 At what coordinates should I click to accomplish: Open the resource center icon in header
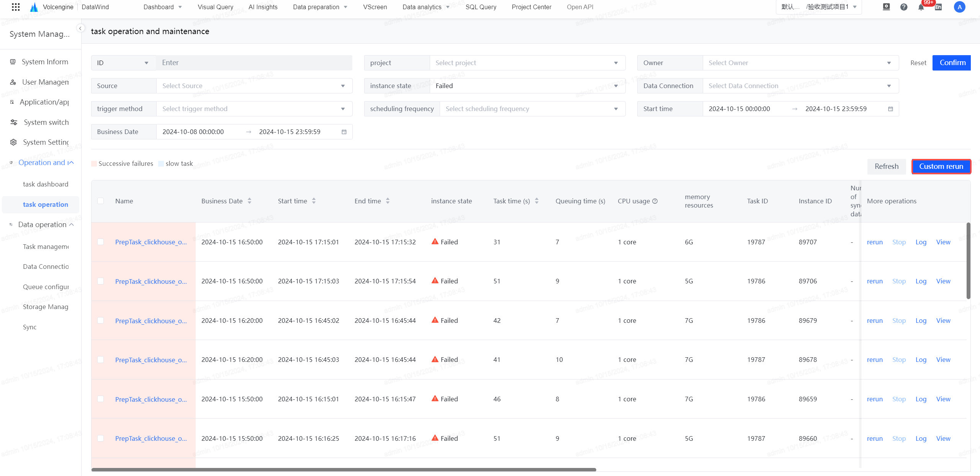point(886,7)
